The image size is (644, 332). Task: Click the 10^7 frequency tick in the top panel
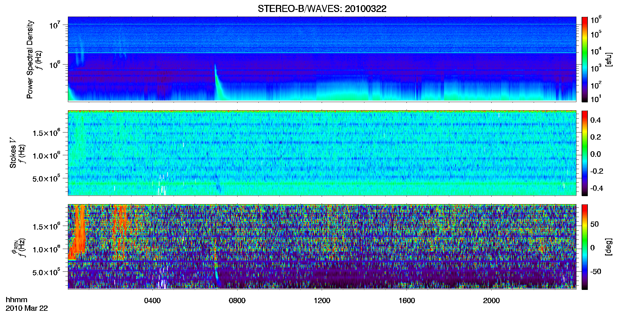point(55,25)
